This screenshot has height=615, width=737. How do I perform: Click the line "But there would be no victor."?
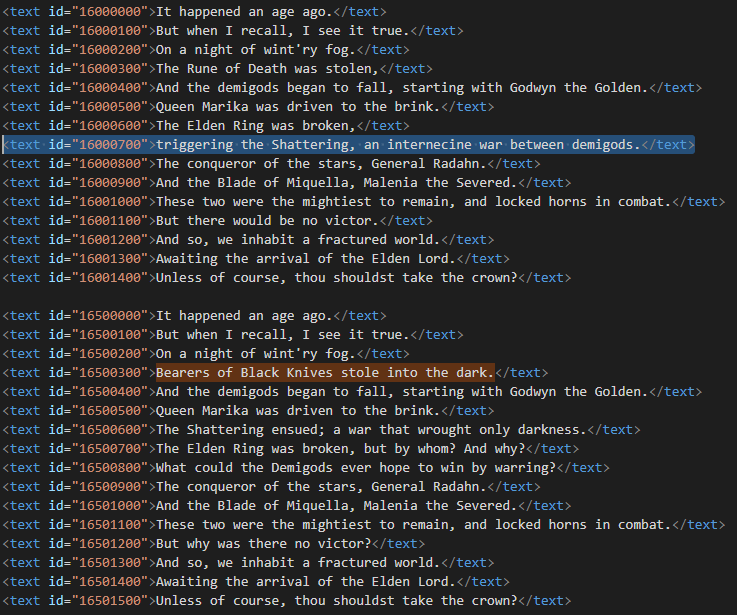coord(218,221)
